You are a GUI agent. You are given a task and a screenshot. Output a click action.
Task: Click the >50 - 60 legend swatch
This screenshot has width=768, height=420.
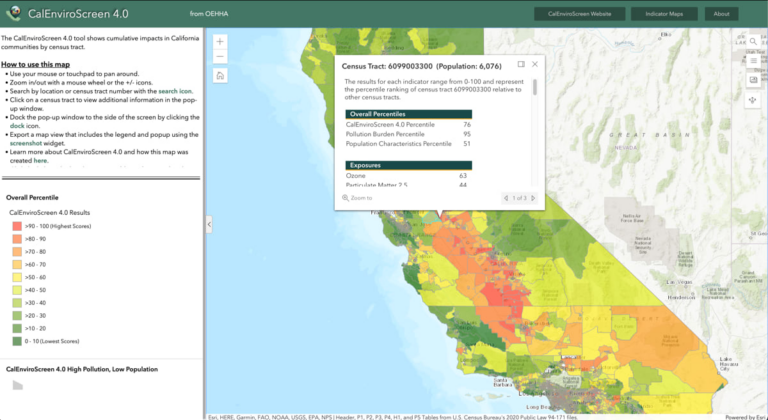tap(17, 277)
